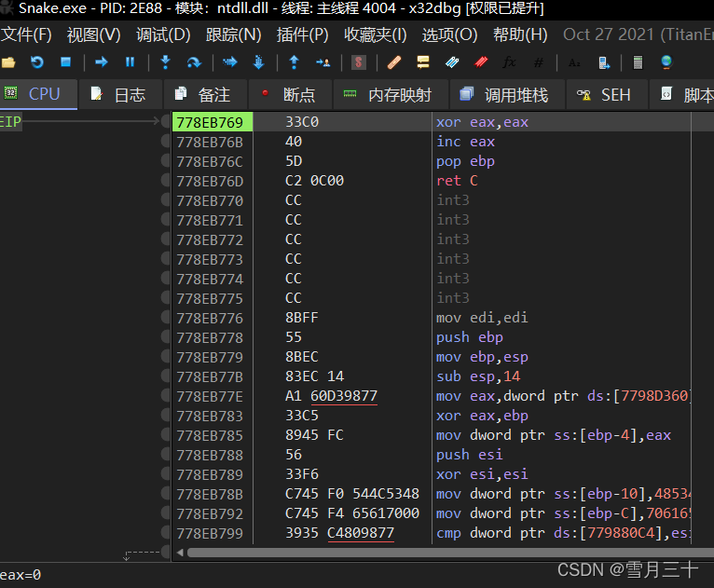
Task: Click the trace into icon
Action: click(x=230, y=62)
